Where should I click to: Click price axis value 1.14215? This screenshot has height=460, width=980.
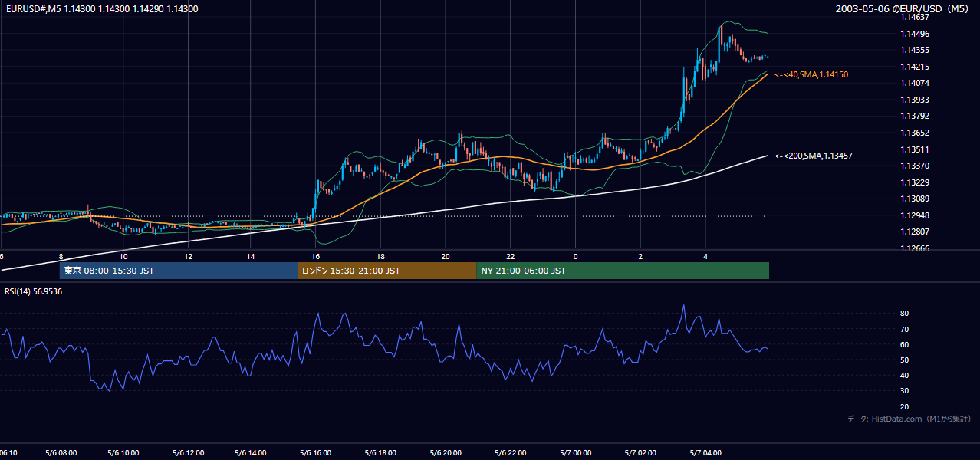[916, 67]
